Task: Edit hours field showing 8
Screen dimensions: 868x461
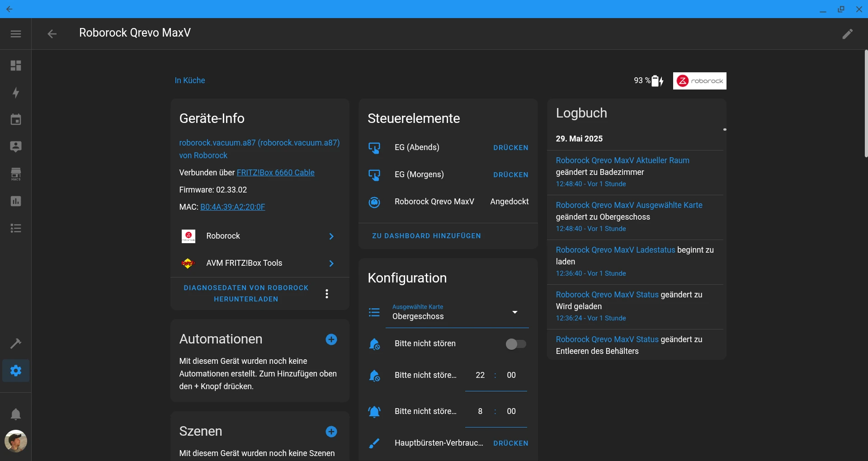Action: point(480,411)
